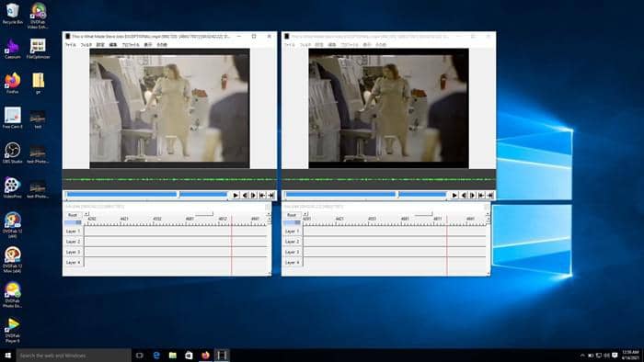
Task: Click the blue seek bar in left window
Action: (147, 195)
